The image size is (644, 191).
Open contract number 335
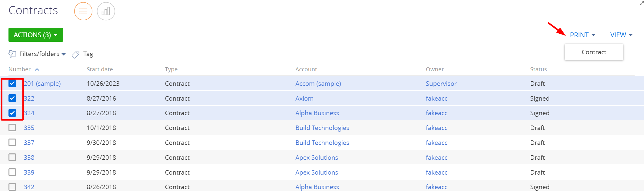(x=29, y=128)
